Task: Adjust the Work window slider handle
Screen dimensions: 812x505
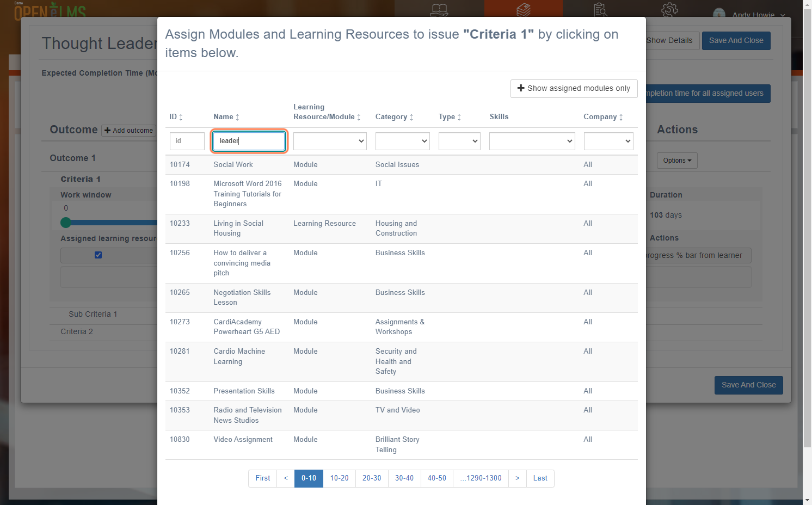Action: [66, 222]
